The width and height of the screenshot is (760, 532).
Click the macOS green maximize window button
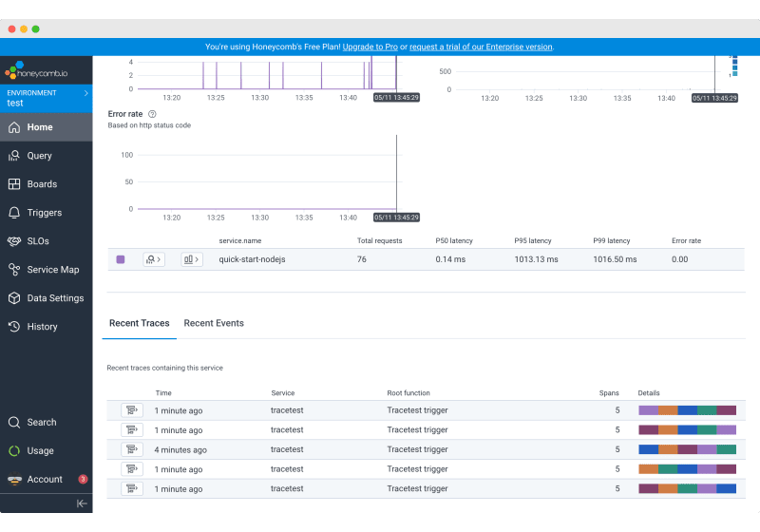click(35, 29)
